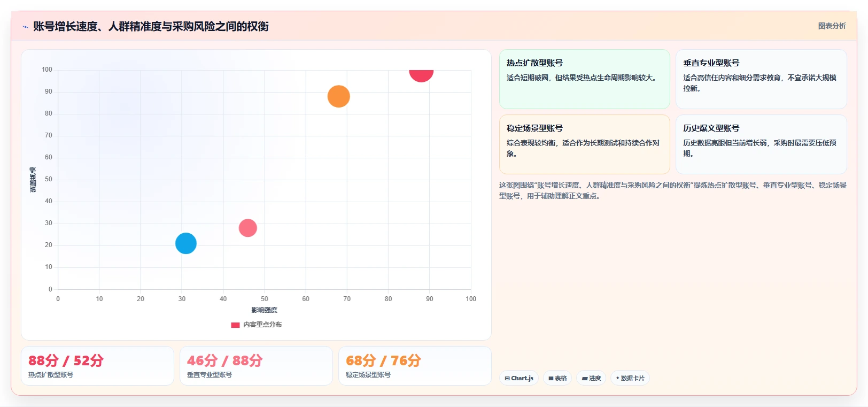Click the 68分 / 76分 score card
Screen dimensions: 868x407
coord(415,366)
